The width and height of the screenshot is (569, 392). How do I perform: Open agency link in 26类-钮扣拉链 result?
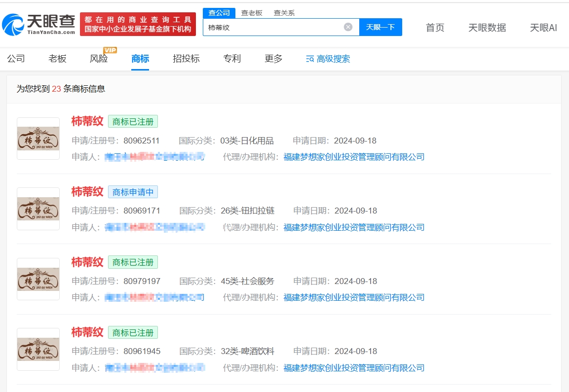pyautogui.click(x=354, y=227)
